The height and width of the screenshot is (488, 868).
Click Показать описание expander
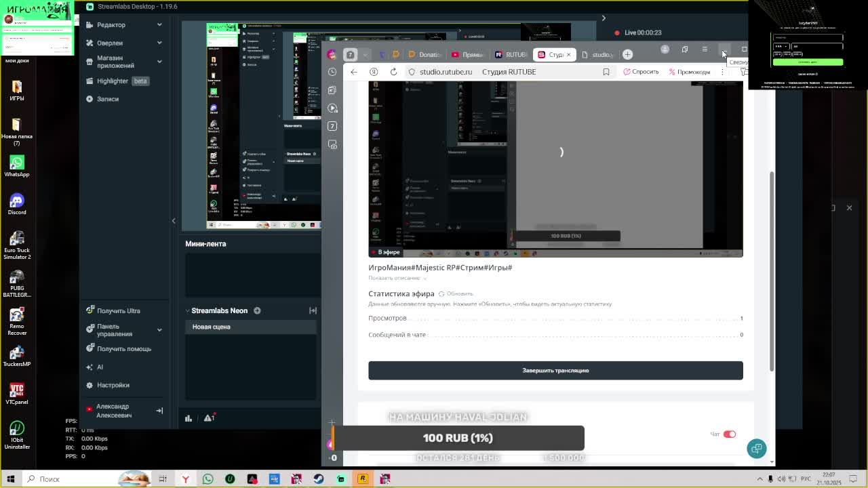[x=397, y=278]
